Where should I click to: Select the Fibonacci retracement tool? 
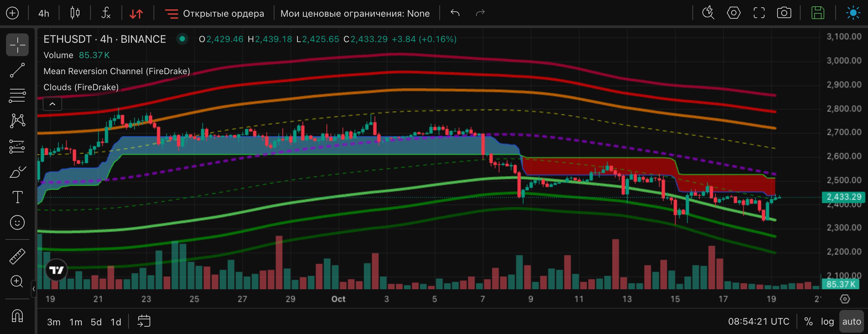point(17,96)
